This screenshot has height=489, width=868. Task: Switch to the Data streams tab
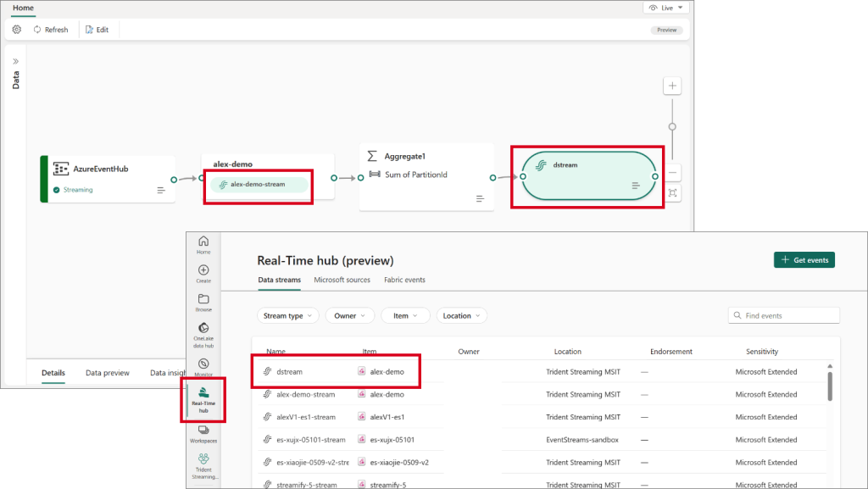[280, 280]
